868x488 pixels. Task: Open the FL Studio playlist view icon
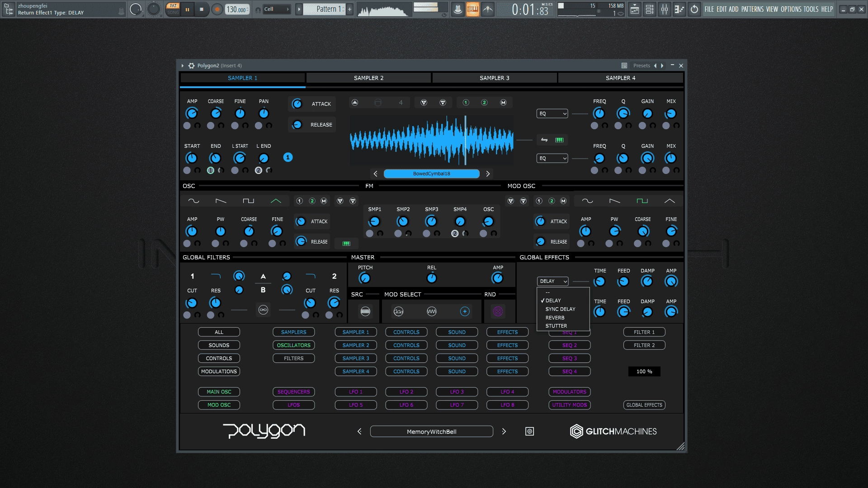tap(635, 9)
